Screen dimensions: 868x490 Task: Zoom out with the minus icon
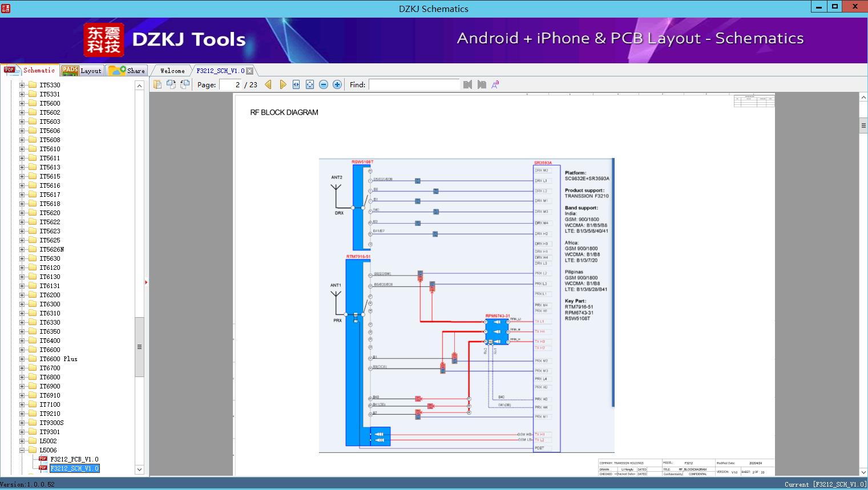coord(324,84)
